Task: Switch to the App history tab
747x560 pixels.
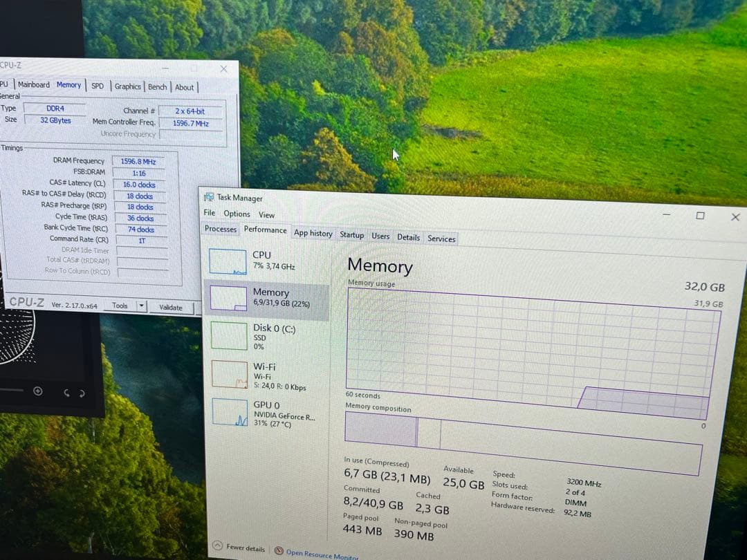Action: tap(313, 234)
